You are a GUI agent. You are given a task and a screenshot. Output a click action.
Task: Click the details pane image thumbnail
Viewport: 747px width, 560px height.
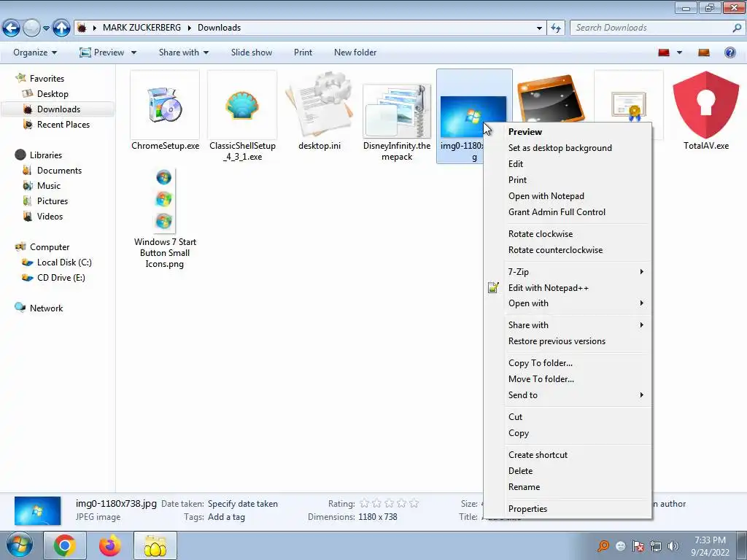38,511
